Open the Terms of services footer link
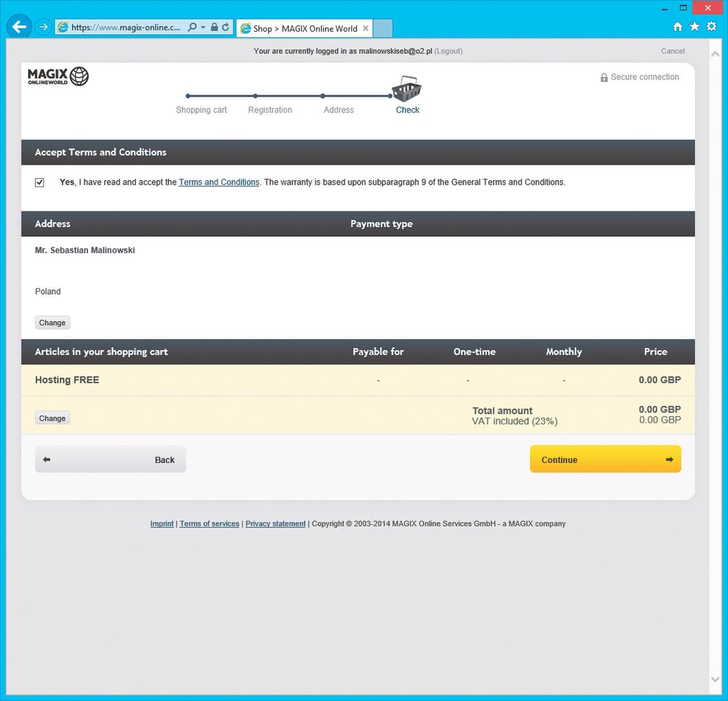The width and height of the screenshot is (728, 701). tap(210, 524)
